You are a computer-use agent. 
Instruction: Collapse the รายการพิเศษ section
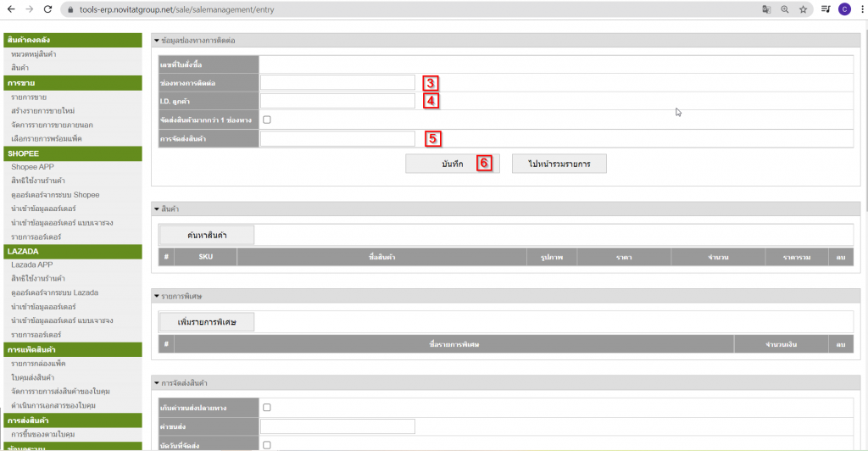point(156,296)
